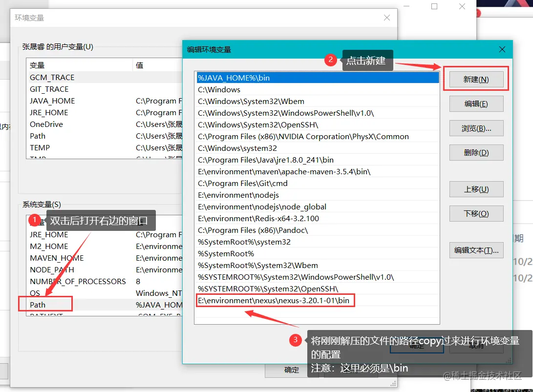Click the 值 column header in user variables

157,65
